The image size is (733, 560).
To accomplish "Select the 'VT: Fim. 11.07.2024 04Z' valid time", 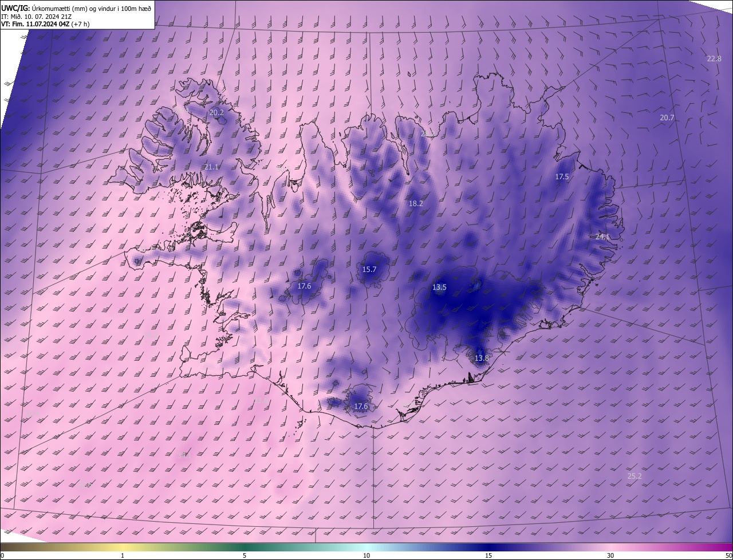I will [x=35, y=23].
